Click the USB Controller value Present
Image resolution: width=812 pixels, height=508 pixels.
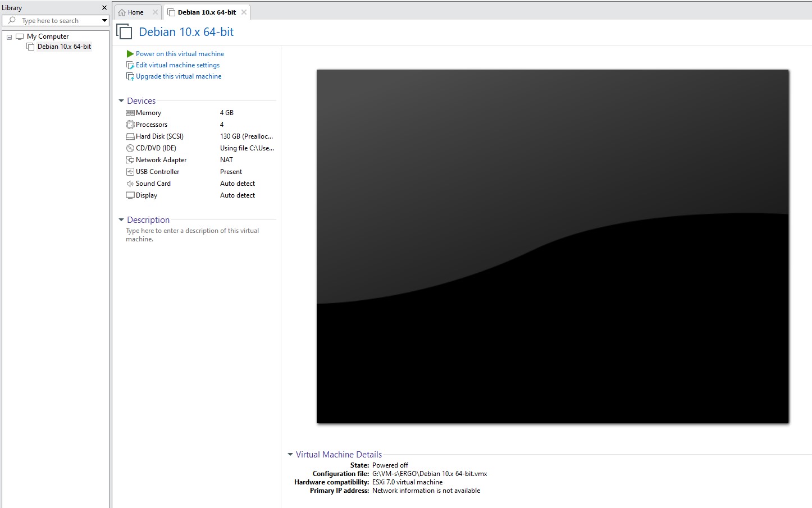pyautogui.click(x=231, y=172)
